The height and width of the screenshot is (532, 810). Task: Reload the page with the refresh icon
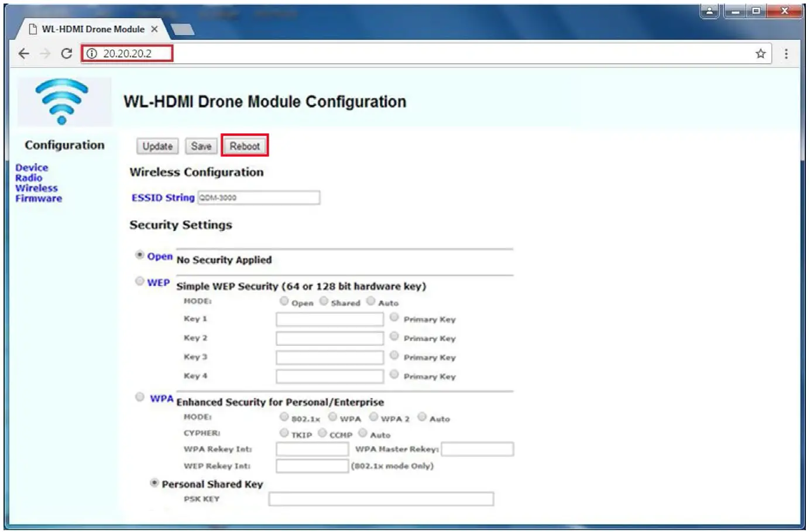click(x=67, y=54)
